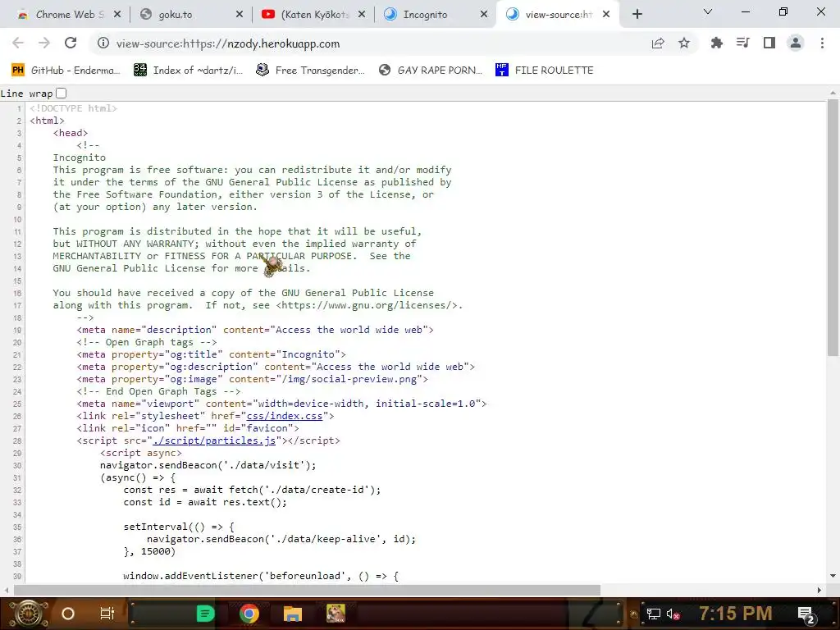Click the scroll down arrow of vertical scrollbar
The height and width of the screenshot is (630, 840).
[x=833, y=576]
